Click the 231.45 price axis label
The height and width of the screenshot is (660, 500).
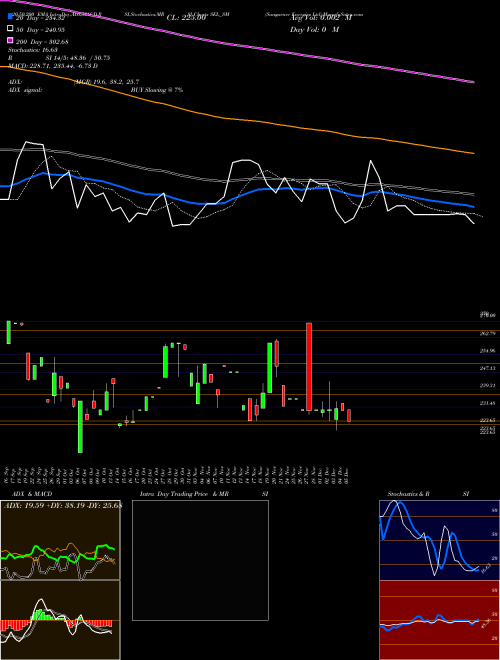[489, 403]
